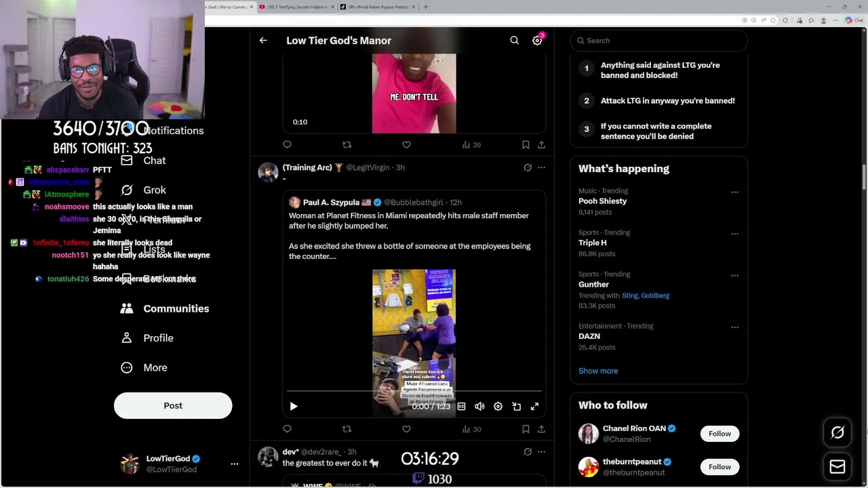
Task: View analytics of post showing 39 views
Action: click(471, 144)
